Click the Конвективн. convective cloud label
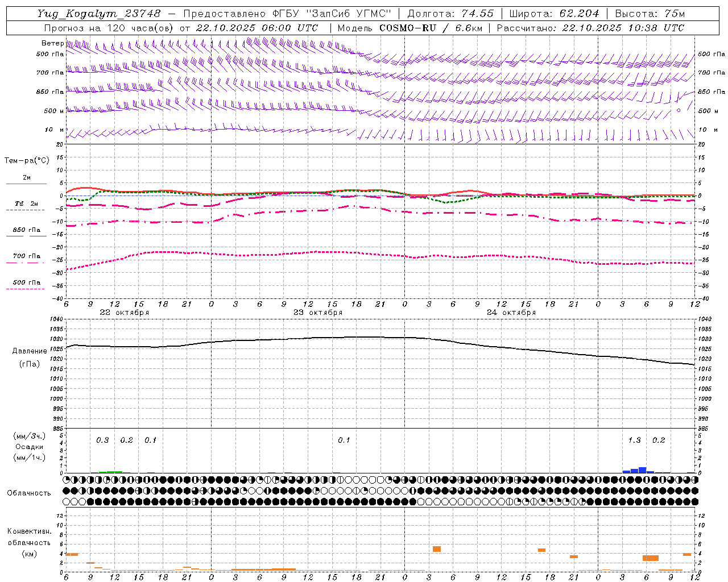Screen dimensions: 728x582 pos(29,531)
